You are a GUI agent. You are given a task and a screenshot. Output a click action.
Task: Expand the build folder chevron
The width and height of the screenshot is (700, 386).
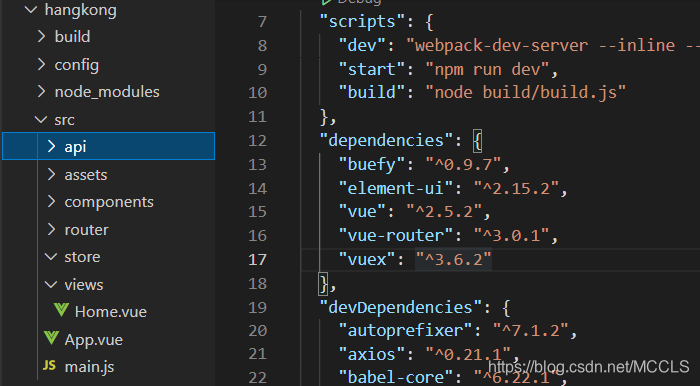coord(42,36)
